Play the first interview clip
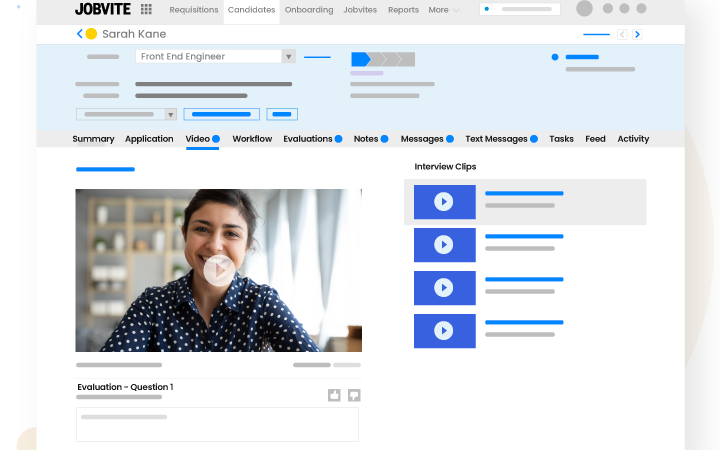The width and height of the screenshot is (720, 450). click(x=444, y=202)
